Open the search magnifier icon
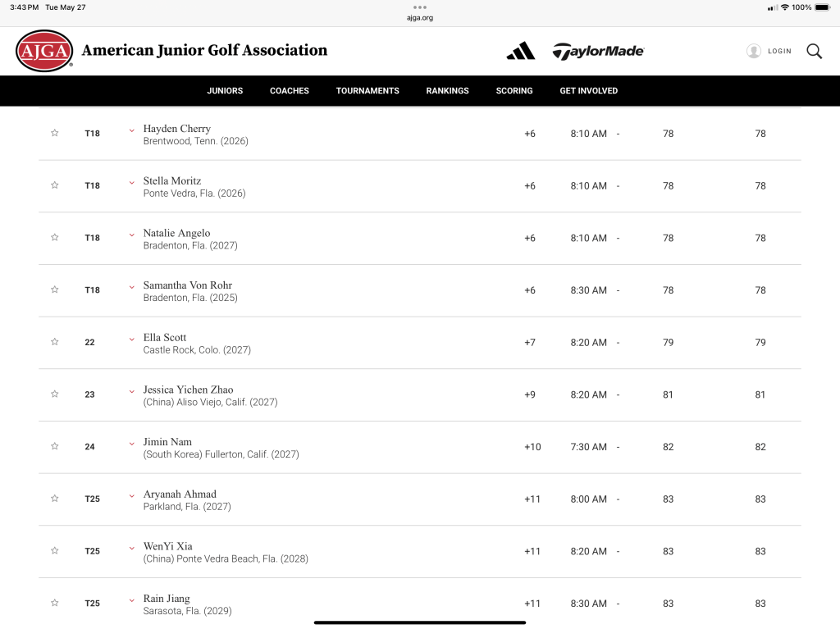This screenshot has height=629, width=840. 814,51
